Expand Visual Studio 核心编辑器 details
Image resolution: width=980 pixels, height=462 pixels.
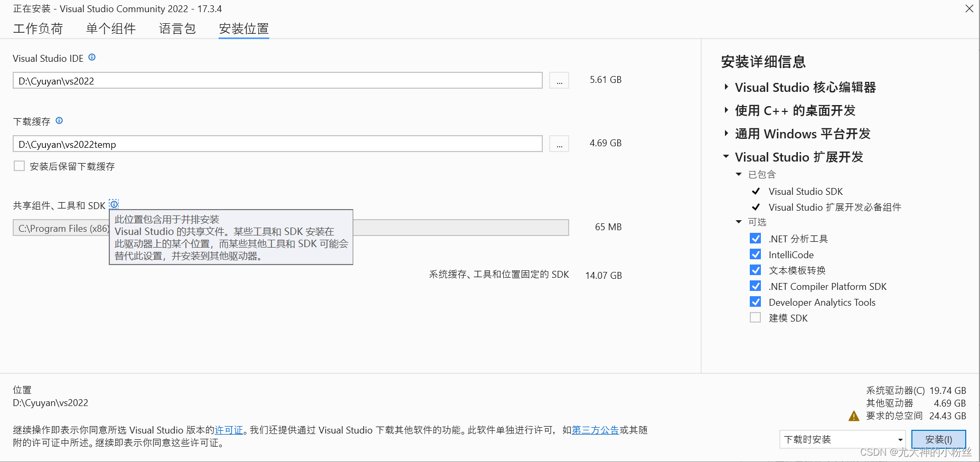[727, 87]
